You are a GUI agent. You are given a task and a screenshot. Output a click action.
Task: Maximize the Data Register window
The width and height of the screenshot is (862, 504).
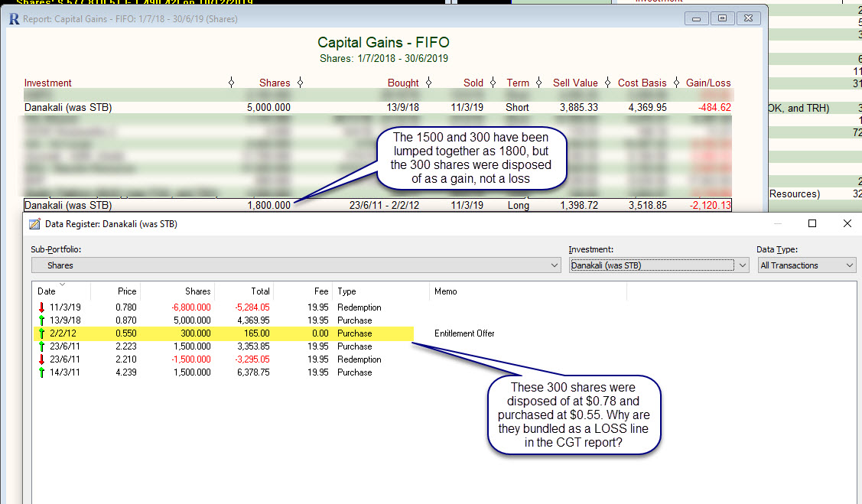(812, 223)
